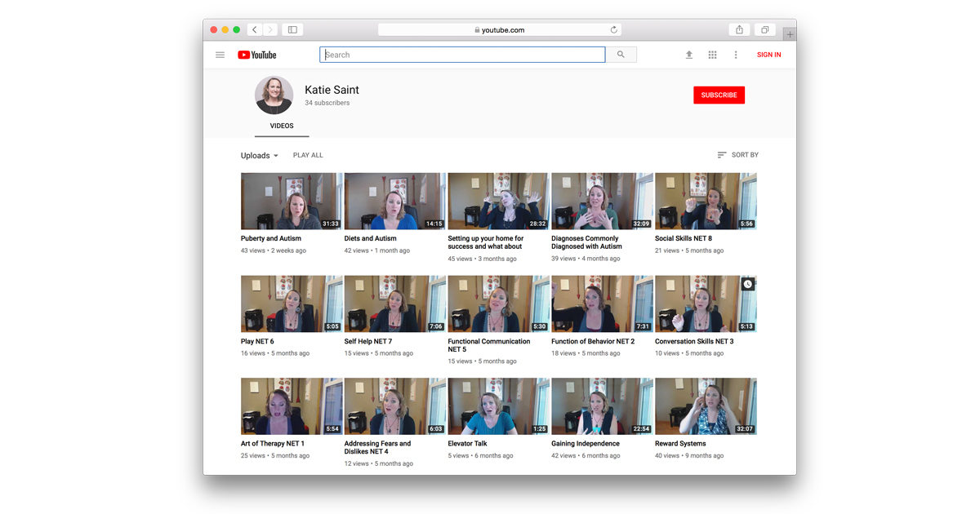Open the upload video icon
The width and height of the screenshot is (980, 514).
click(688, 55)
